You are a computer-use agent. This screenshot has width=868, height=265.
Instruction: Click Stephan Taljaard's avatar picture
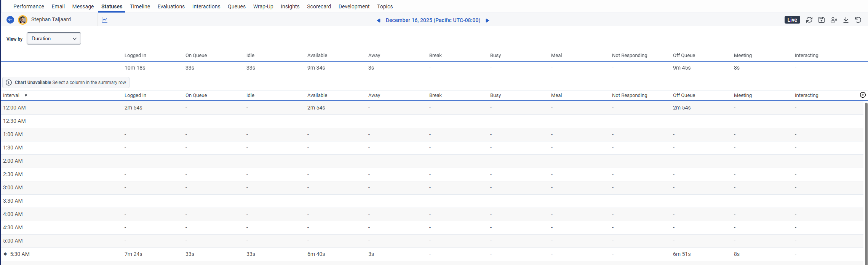[x=23, y=20]
